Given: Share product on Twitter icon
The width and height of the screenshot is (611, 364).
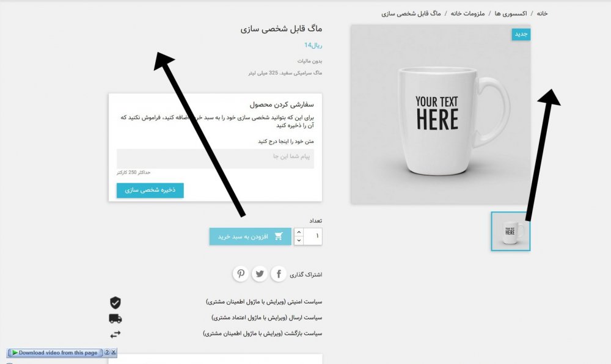Looking at the screenshot, I should tap(260, 274).
